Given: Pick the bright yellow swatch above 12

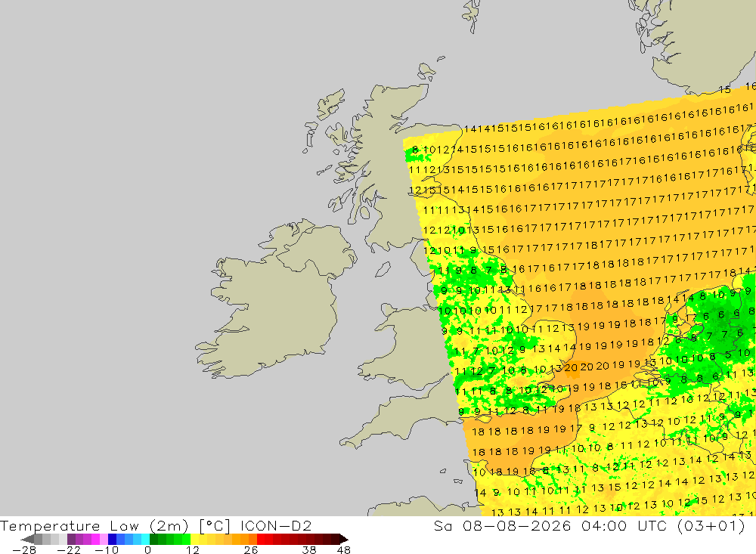Looking at the screenshot, I should pos(195,539).
